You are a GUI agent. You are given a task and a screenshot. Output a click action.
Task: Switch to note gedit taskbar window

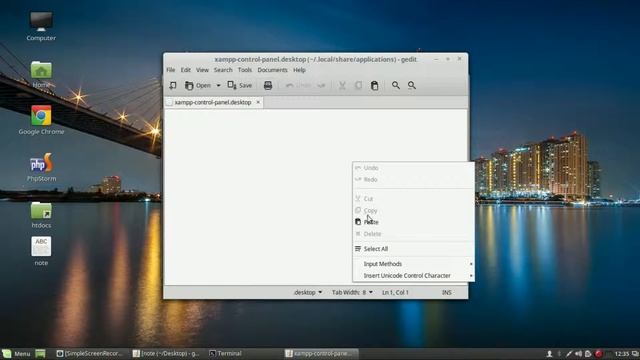pyautogui.click(x=166, y=353)
